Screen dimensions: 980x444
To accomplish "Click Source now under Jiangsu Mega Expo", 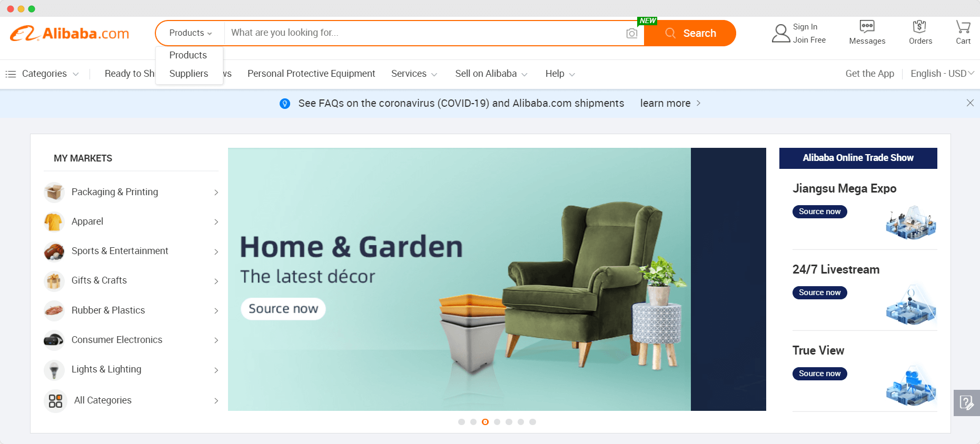I will (x=819, y=211).
